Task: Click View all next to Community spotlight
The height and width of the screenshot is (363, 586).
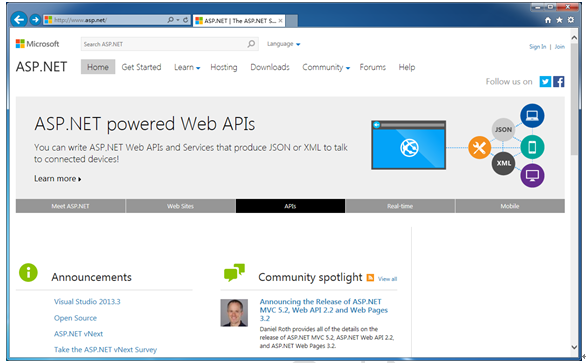Action: pos(387,279)
